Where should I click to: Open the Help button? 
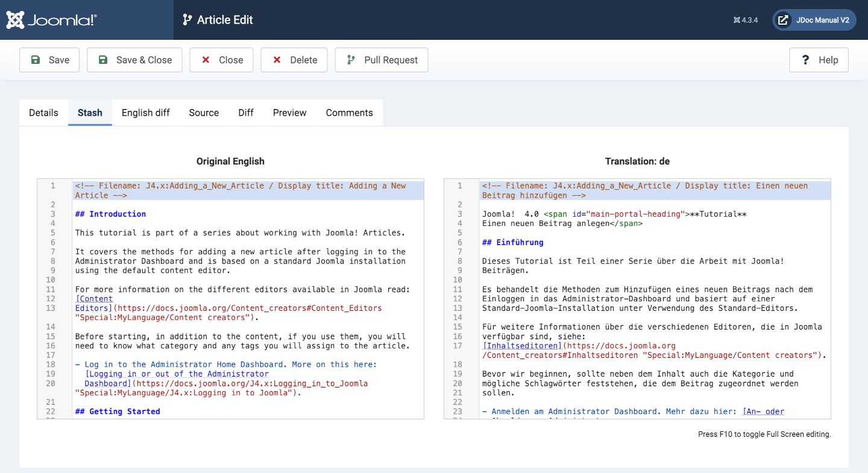(819, 60)
